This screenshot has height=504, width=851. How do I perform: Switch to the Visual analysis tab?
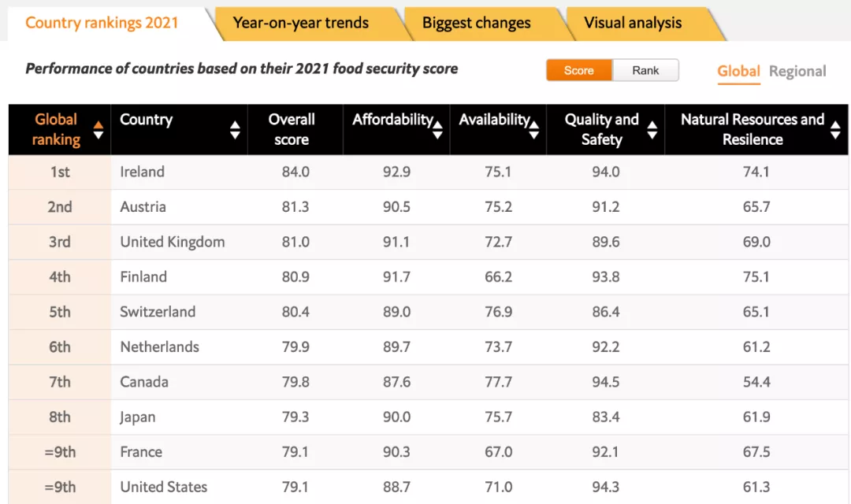[x=633, y=24]
